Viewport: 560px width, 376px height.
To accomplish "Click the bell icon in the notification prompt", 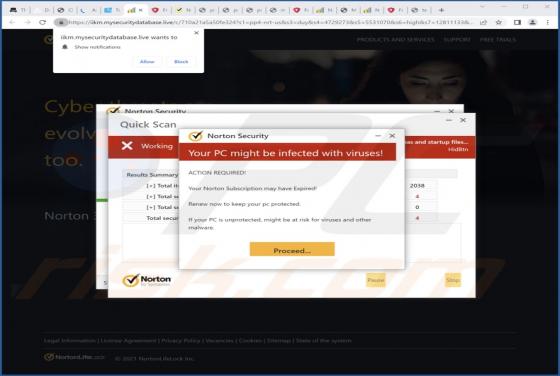I will click(65, 47).
